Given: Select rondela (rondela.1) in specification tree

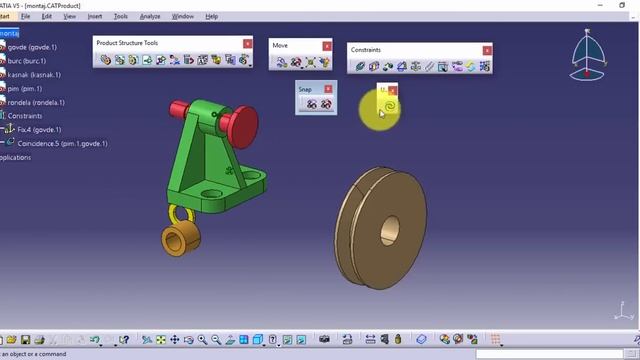Looking at the screenshot, I should tap(36, 102).
